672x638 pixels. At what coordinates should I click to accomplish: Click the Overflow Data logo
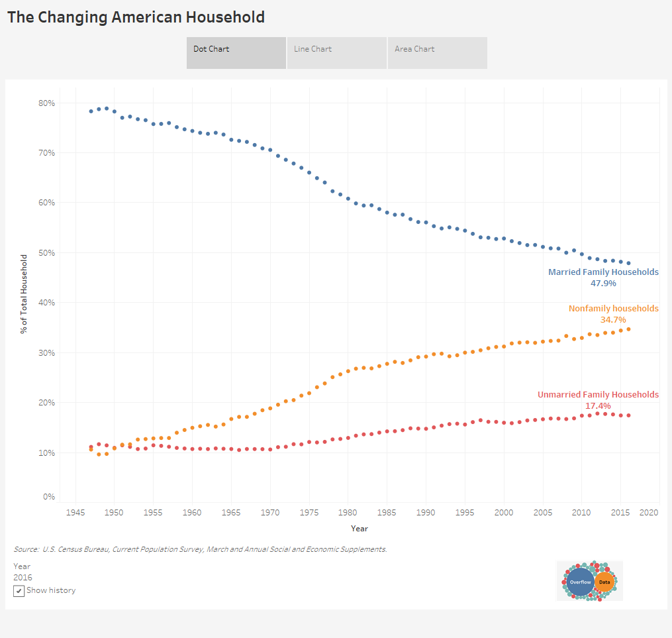[589, 580]
